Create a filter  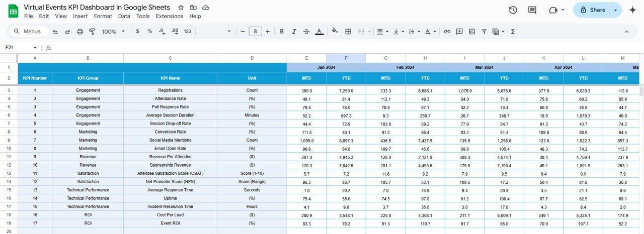484,31
